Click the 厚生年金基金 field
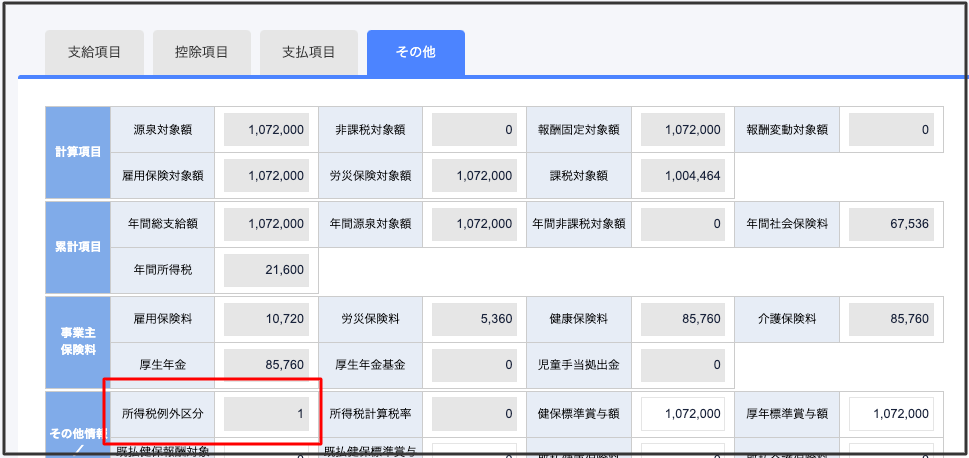The image size is (969, 458). click(474, 365)
